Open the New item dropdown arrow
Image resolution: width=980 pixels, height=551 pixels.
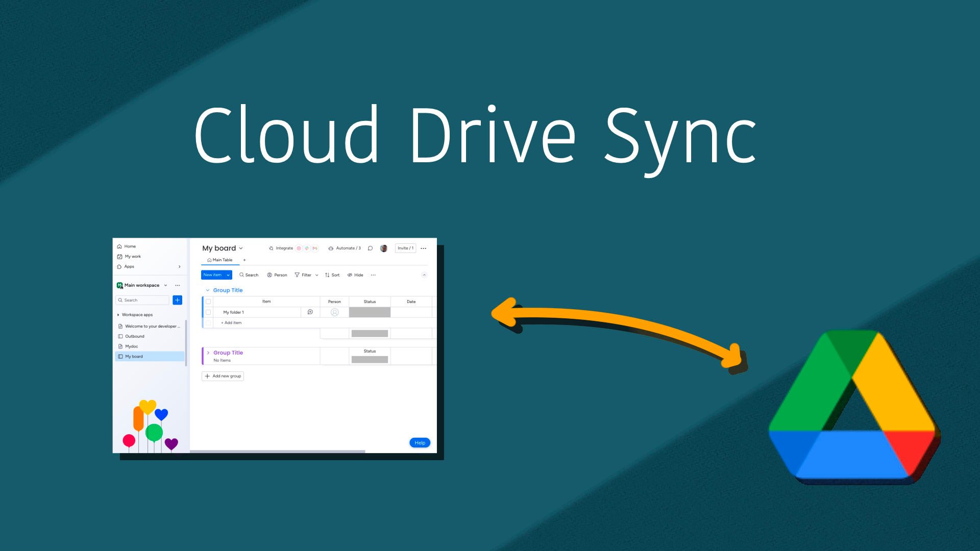point(228,275)
